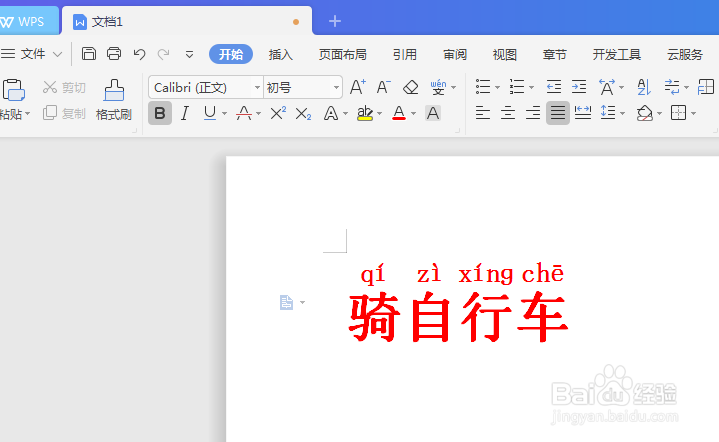Image resolution: width=719 pixels, height=442 pixels.
Task: Click the text effects outlined A icon
Action: [331, 113]
